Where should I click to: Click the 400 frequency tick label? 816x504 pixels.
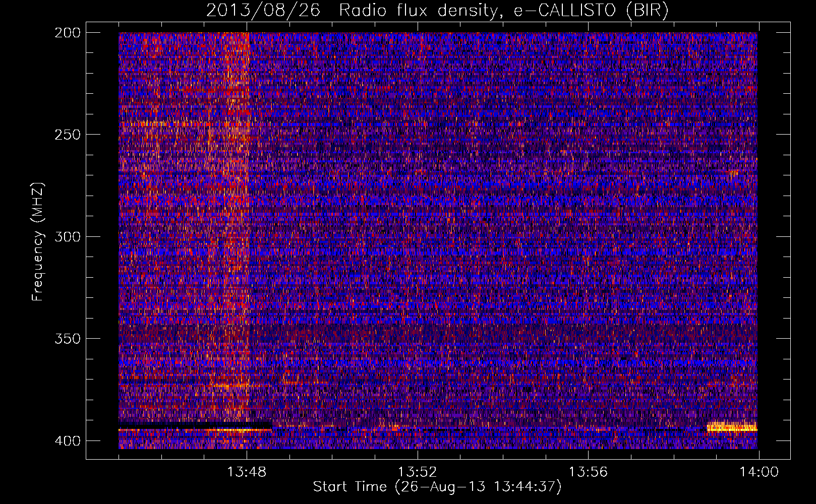pos(67,441)
